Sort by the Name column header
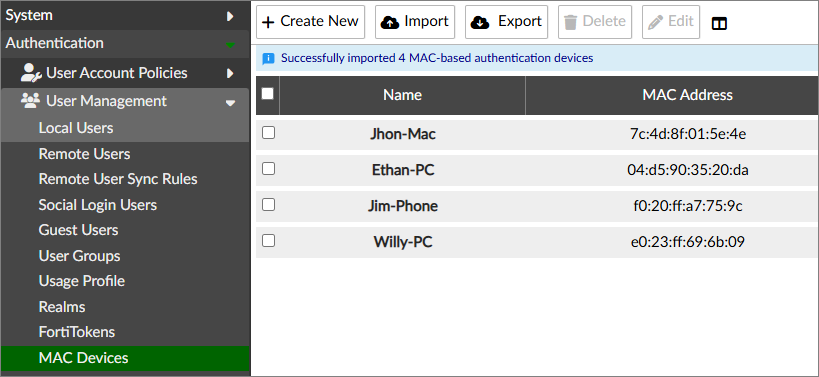 pos(402,95)
